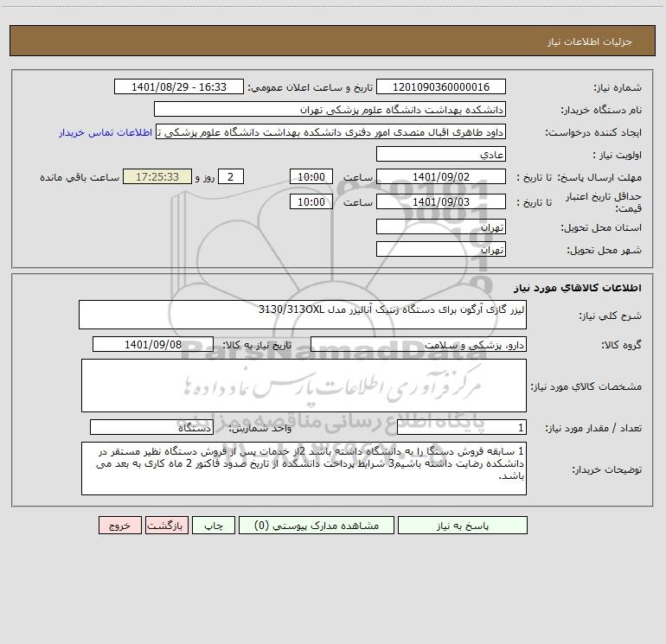Viewport: 666px width, 644px height.
Task: Click the goods group field دارو، پزشکی و سلامت
Action: coord(419,344)
